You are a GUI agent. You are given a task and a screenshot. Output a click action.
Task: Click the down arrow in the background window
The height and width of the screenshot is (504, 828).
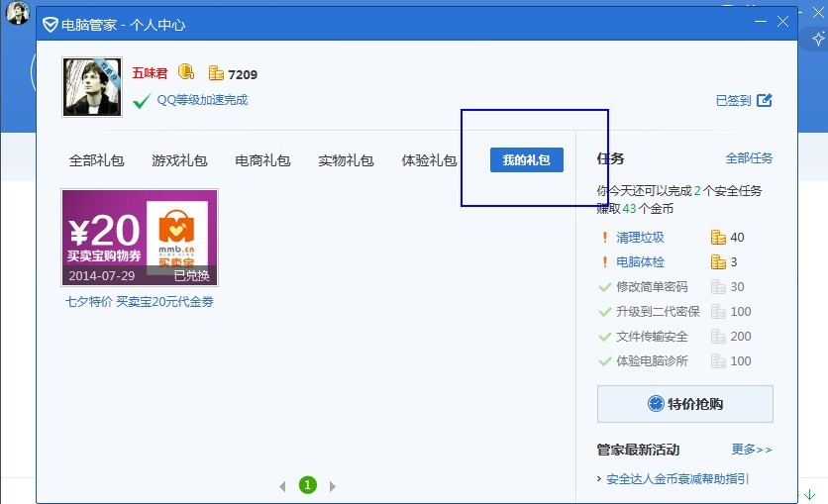(809, 494)
